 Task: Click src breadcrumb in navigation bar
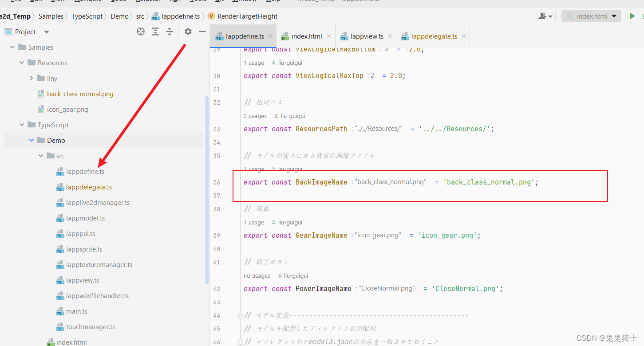point(140,16)
